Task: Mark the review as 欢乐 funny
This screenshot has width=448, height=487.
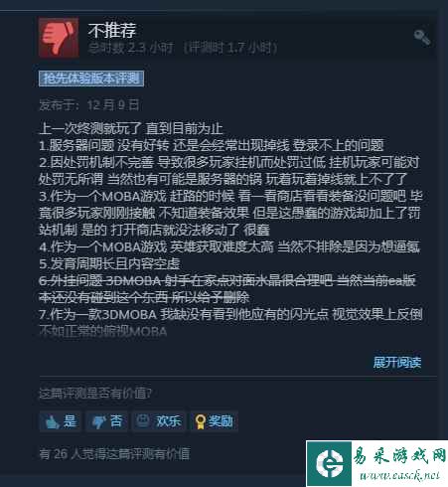Action: click(x=159, y=421)
